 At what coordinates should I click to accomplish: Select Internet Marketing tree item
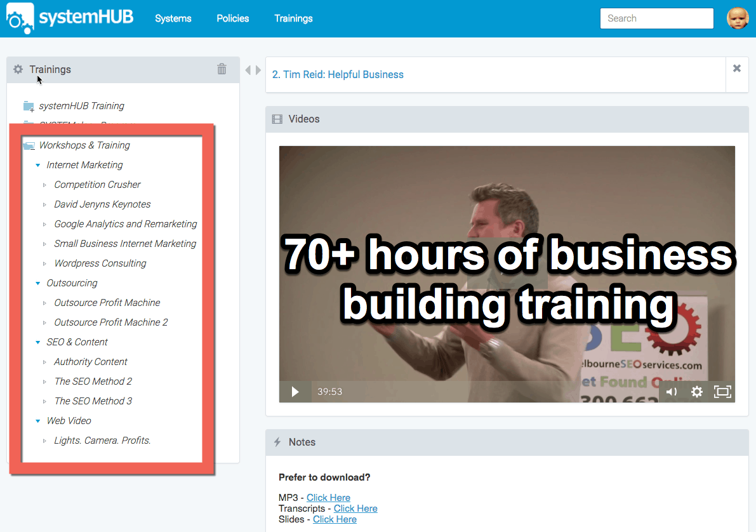click(x=84, y=165)
